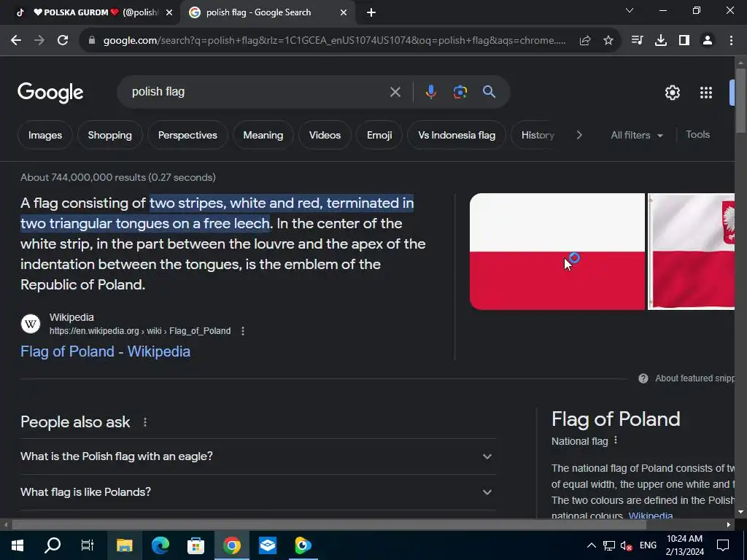Close the POLSKA GUROM TikTok tab
747x560 pixels.
pyautogui.click(x=169, y=13)
